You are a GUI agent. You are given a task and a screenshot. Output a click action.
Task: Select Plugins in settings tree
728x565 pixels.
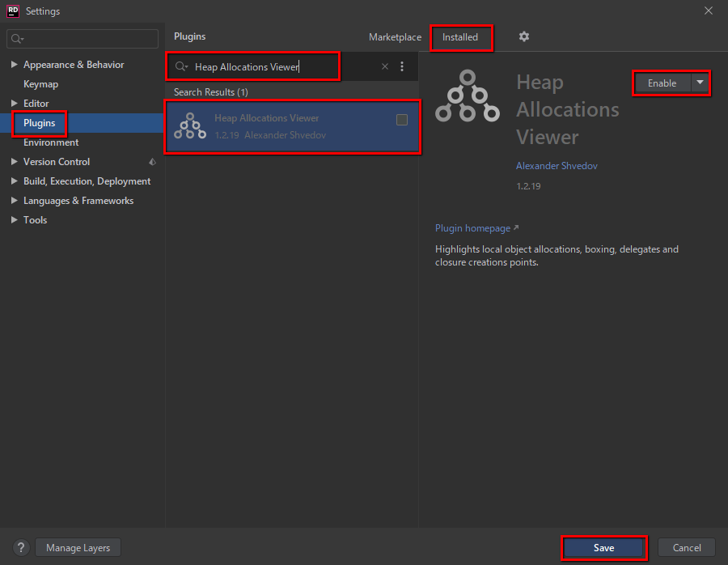[x=40, y=123]
